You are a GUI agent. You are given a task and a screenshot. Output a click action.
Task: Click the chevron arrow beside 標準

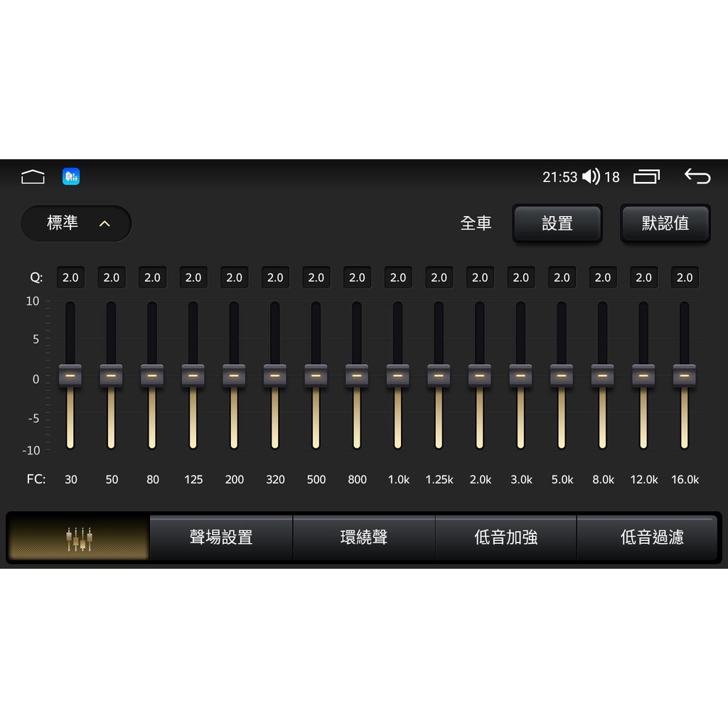click(x=105, y=224)
